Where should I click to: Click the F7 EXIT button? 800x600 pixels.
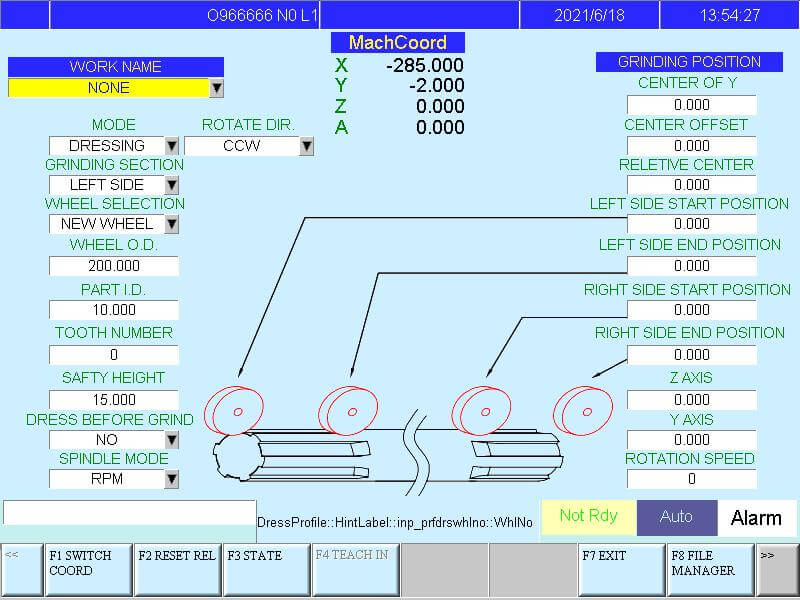click(x=622, y=569)
